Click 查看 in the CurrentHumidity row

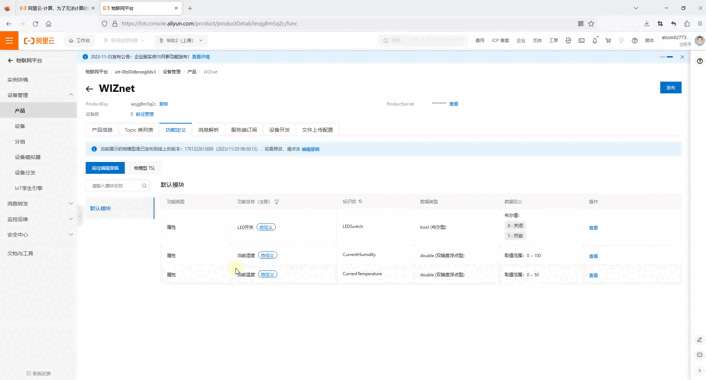[x=593, y=256]
